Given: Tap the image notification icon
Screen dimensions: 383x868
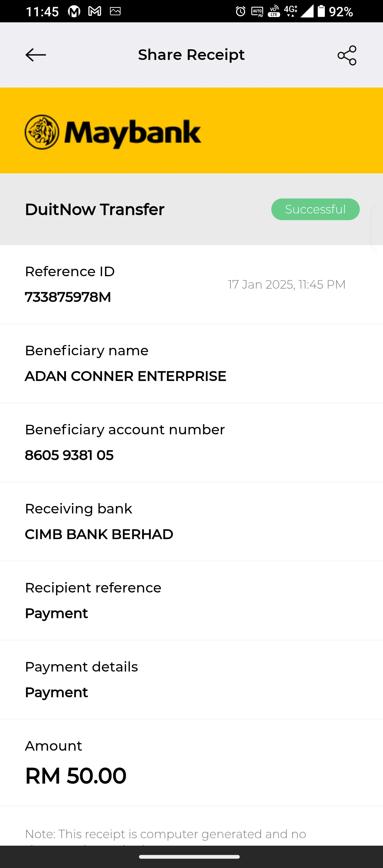Looking at the screenshot, I should pos(115,11).
